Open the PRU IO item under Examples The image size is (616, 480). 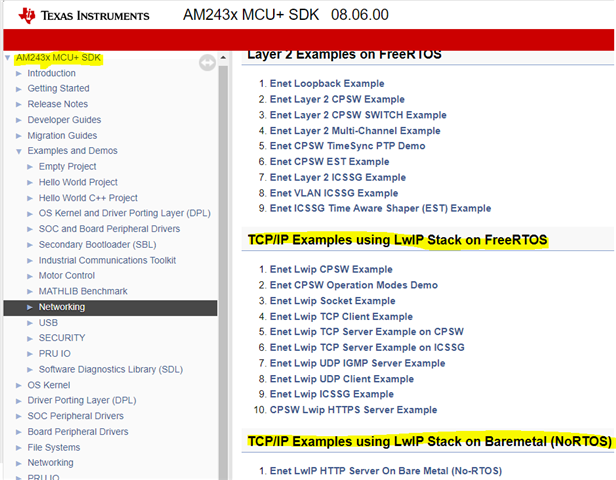(x=55, y=354)
